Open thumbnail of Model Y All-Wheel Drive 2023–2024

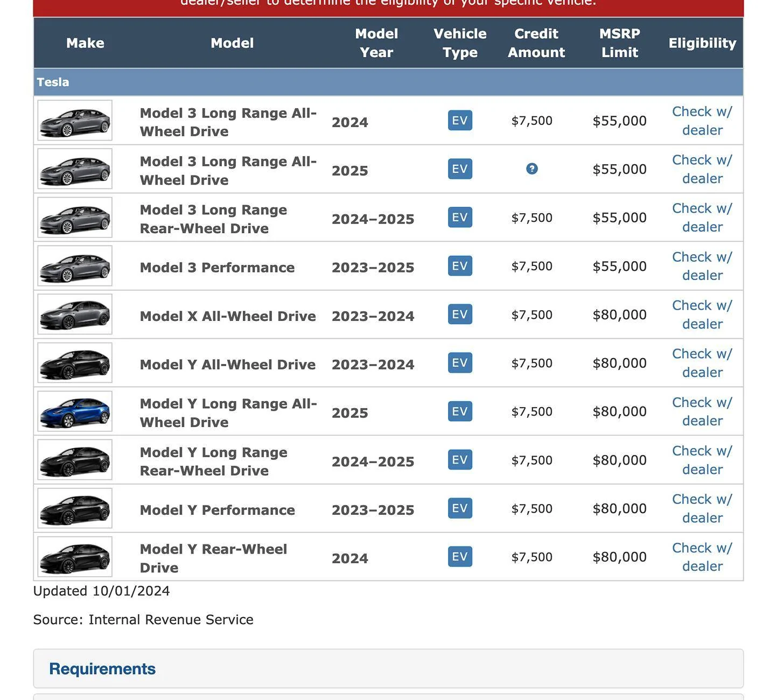click(x=75, y=363)
